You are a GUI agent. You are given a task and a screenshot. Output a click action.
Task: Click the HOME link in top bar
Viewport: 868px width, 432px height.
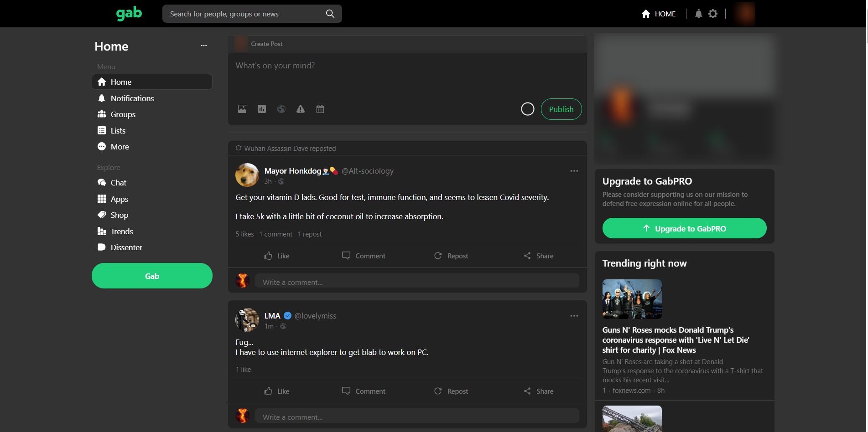(659, 14)
